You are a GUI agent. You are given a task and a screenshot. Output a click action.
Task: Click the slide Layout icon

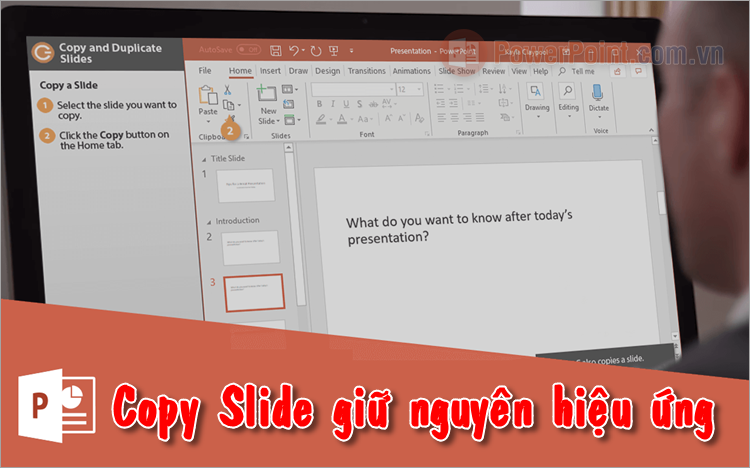click(287, 89)
